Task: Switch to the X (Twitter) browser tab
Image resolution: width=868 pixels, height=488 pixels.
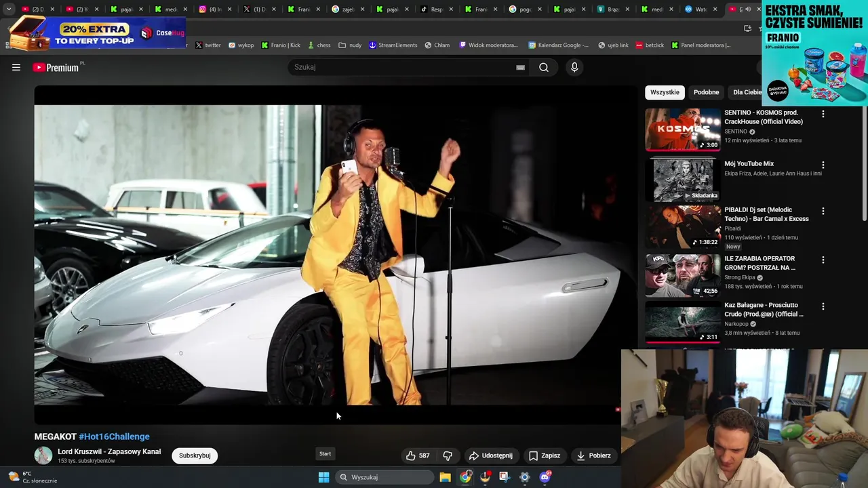Action: click(x=260, y=9)
